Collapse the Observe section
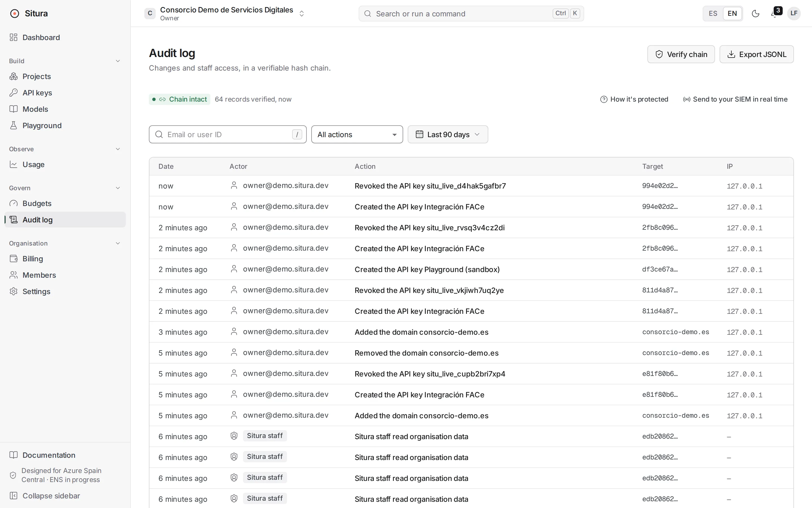 pos(65,149)
